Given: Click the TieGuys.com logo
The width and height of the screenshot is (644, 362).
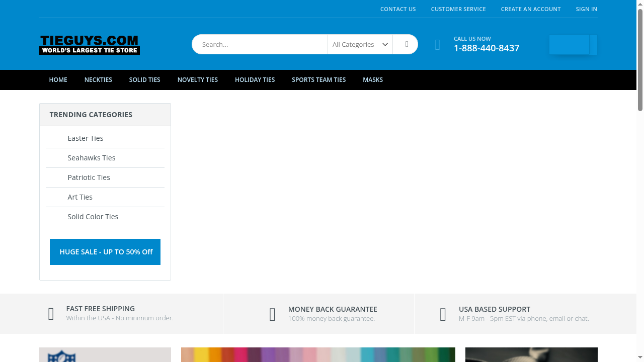Looking at the screenshot, I should (x=90, y=45).
